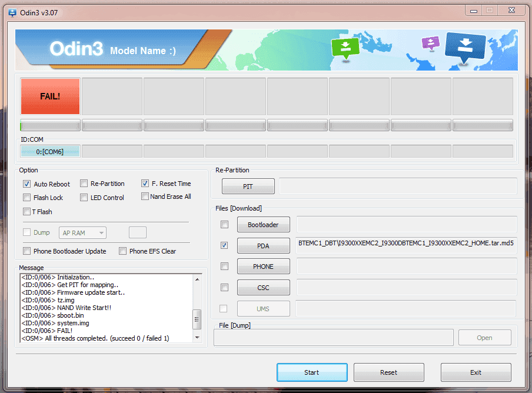Click the PIT file path field
The width and height of the screenshot is (532, 393).
tap(398, 186)
